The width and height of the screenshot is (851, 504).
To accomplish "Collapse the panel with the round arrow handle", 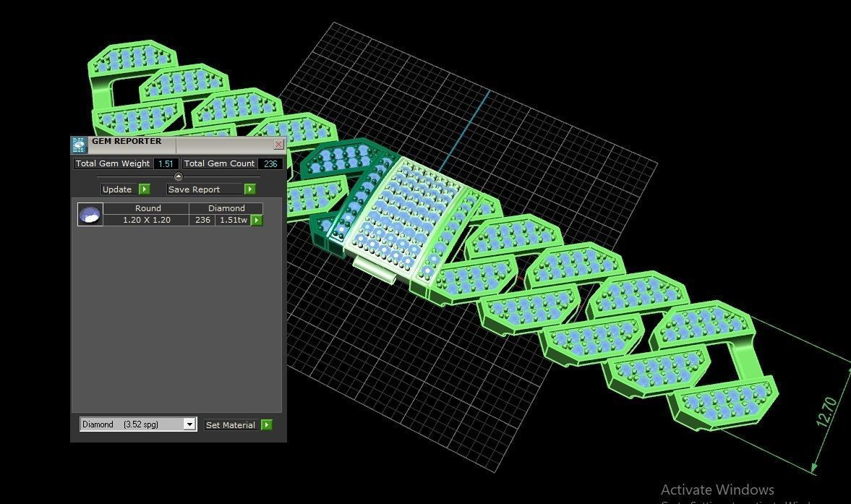I will click(178, 176).
